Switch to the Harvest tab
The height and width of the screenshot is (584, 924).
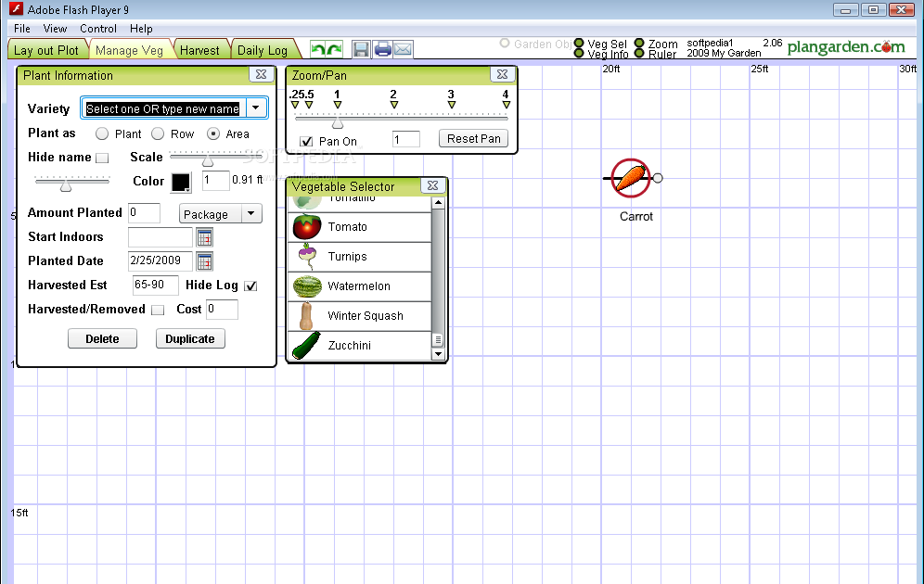[200, 49]
